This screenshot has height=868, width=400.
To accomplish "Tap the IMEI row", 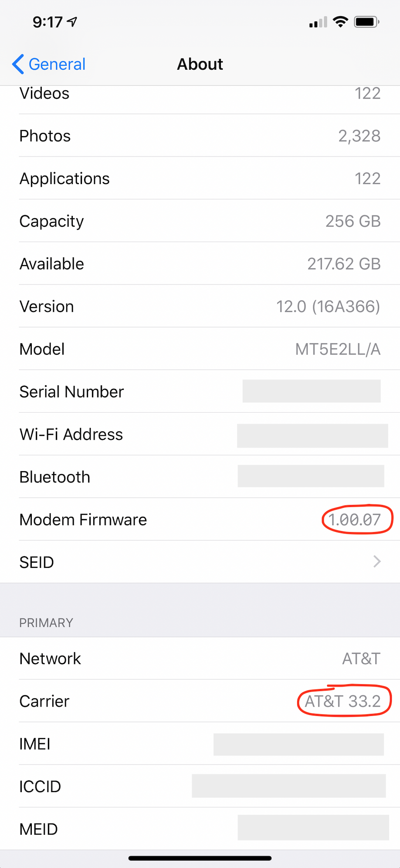I will [x=200, y=744].
